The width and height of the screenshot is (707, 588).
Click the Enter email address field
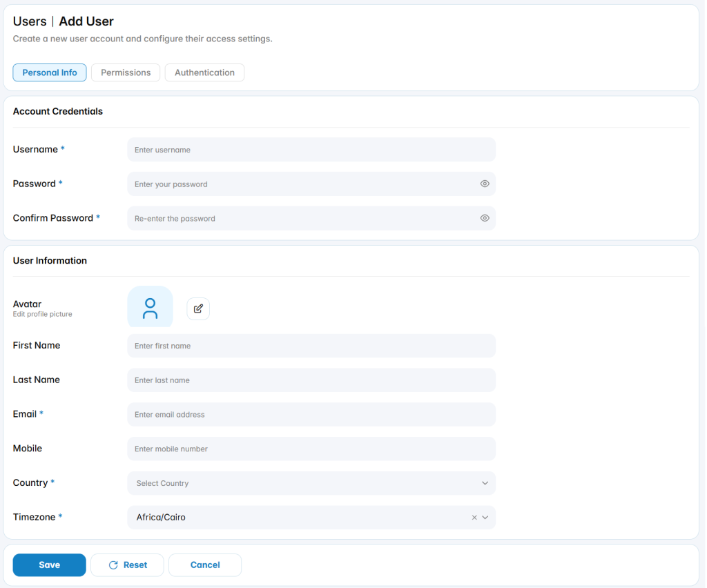point(311,415)
